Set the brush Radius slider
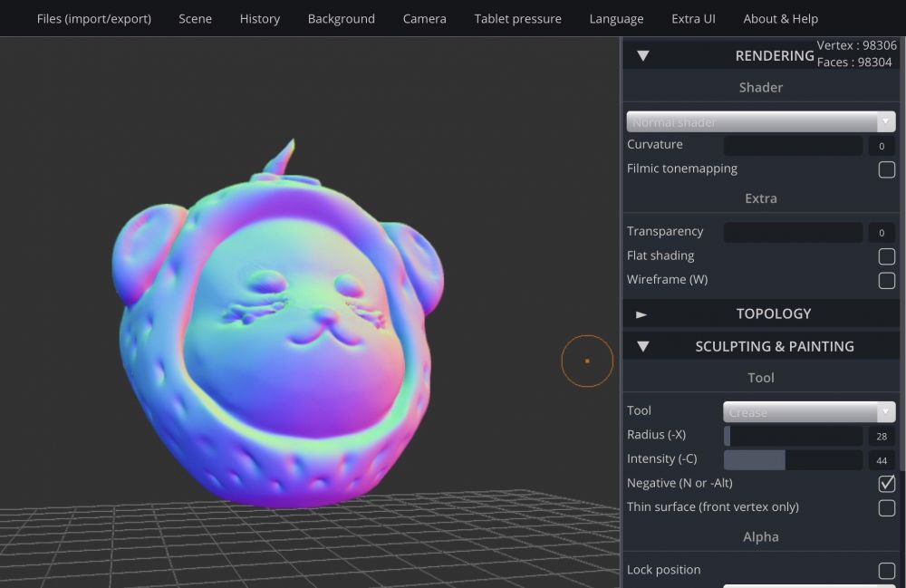This screenshot has height=588, width=906. tap(793, 436)
